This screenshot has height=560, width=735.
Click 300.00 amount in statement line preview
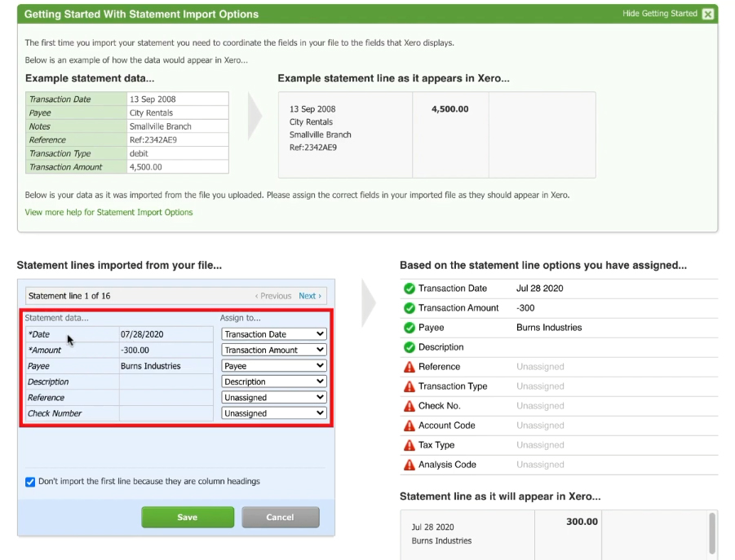click(582, 522)
